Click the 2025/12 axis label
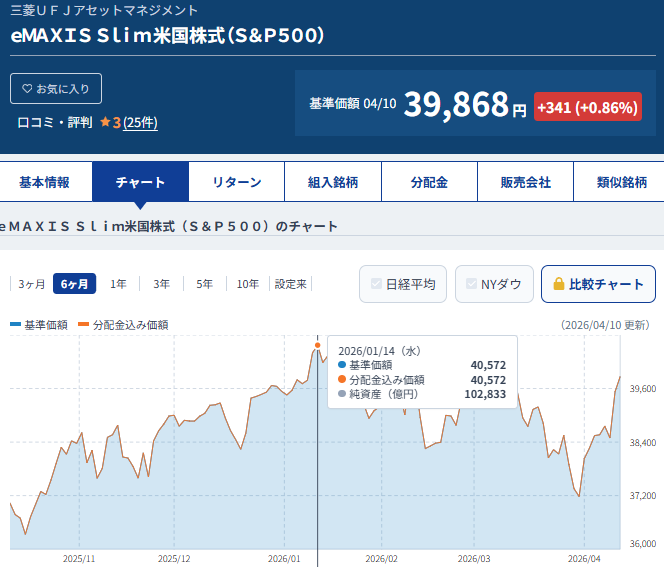 pos(174,559)
